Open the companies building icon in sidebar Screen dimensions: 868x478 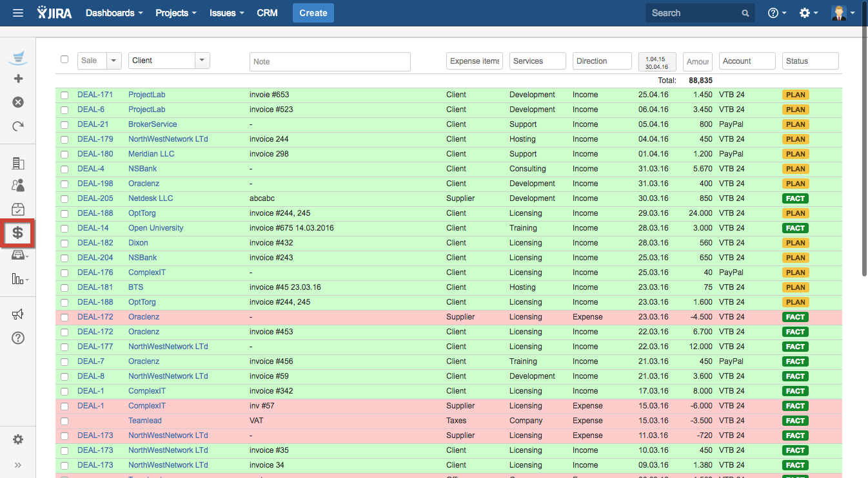point(18,164)
